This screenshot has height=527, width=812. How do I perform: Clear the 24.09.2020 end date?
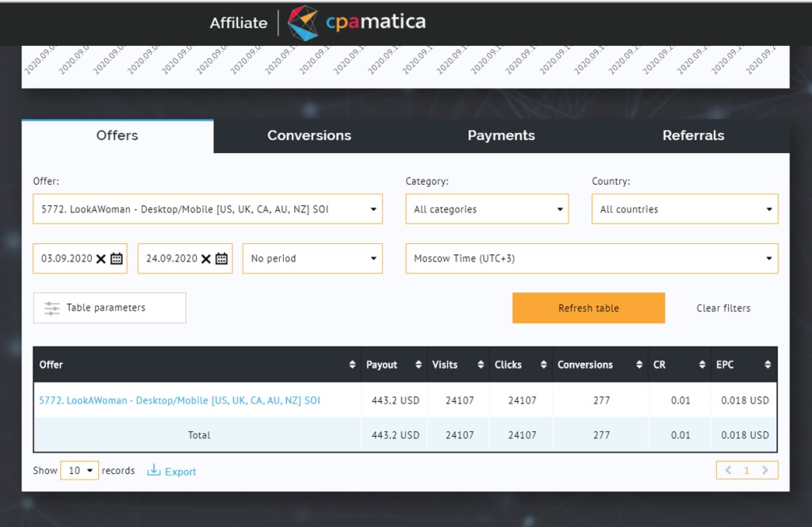point(206,259)
